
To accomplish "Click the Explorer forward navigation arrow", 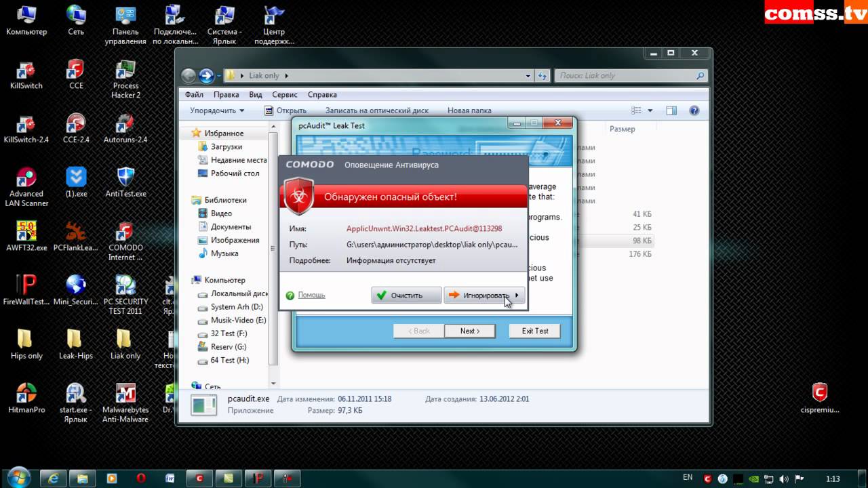I will click(206, 75).
